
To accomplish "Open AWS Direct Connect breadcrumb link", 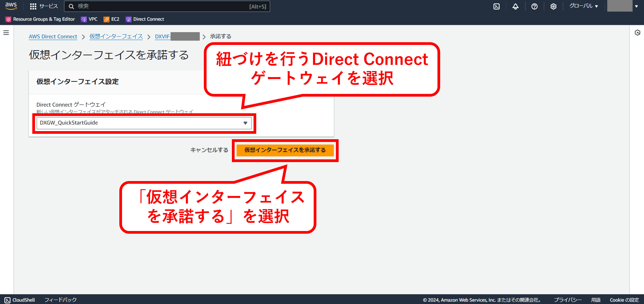I will (53, 37).
